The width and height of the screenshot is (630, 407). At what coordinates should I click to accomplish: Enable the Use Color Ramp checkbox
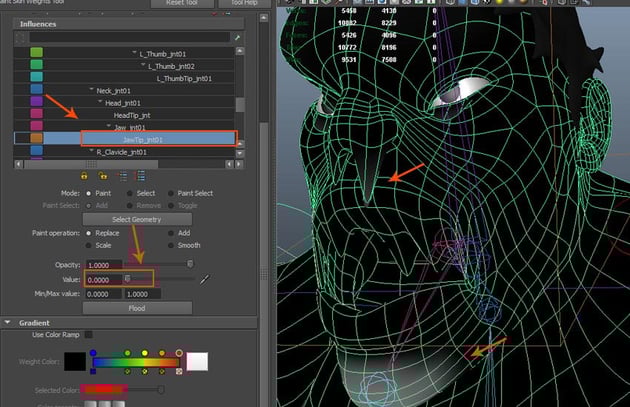pyautogui.click(x=89, y=335)
